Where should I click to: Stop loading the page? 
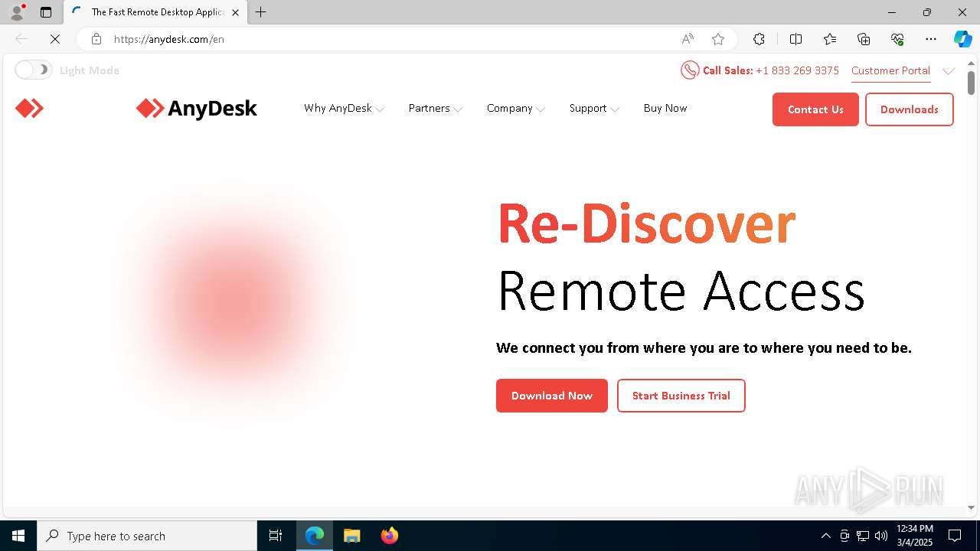pos(55,39)
